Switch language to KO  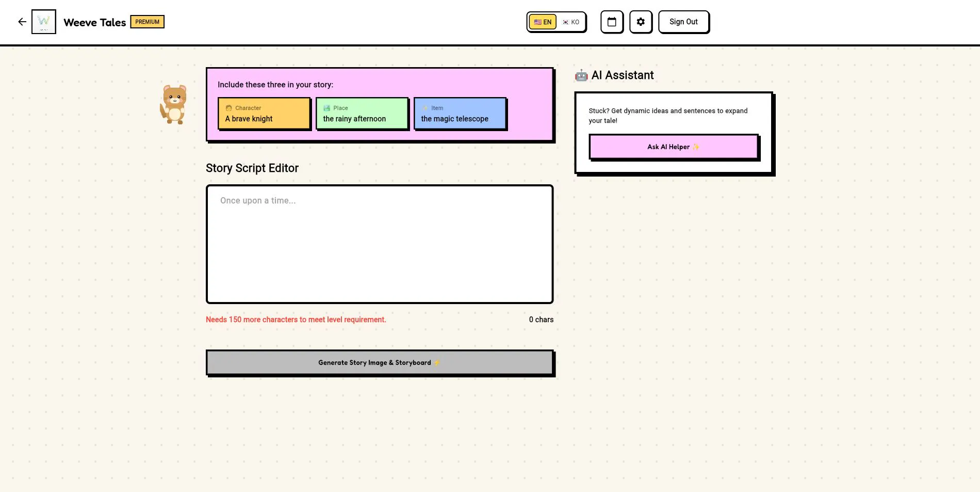[571, 22]
